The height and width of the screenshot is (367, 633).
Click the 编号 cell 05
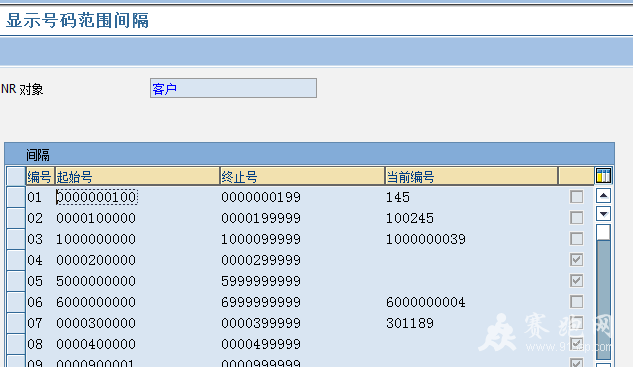(35, 281)
